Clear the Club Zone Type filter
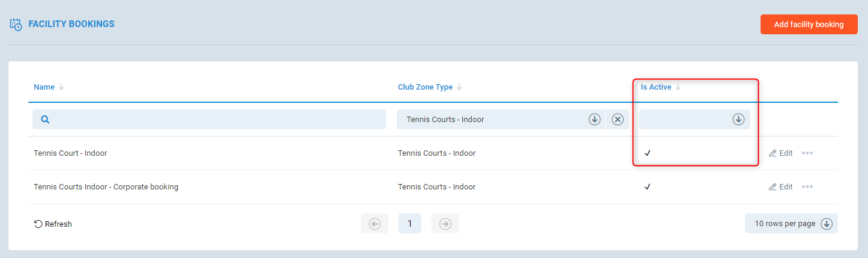 click(x=617, y=120)
